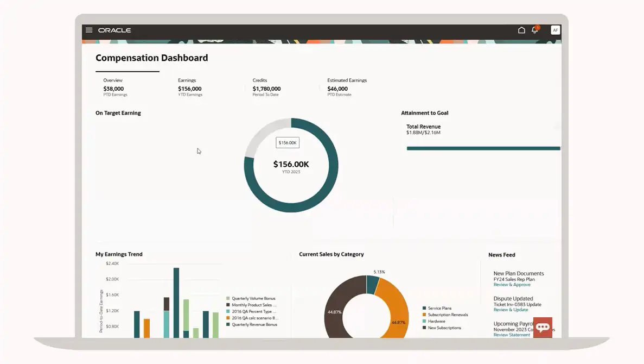Viewport: 644px width, 364px height.
Task: Click the Oracle logo
Action: click(x=114, y=30)
